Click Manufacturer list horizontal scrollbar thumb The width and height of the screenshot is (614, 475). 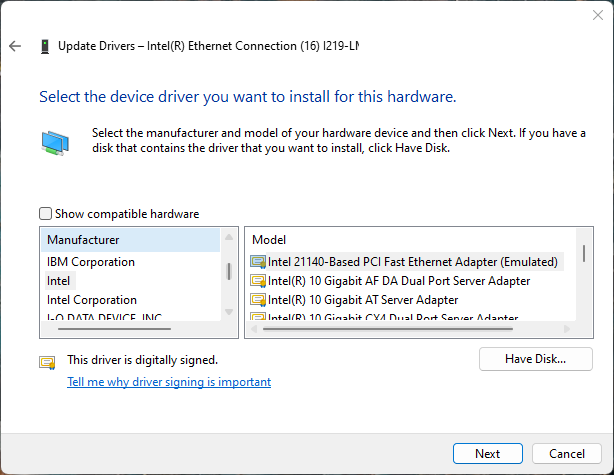(114, 329)
